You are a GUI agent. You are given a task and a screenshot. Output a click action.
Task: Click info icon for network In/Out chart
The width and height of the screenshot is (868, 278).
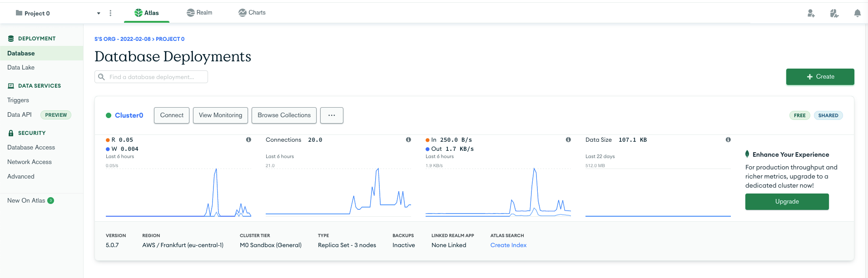coord(568,140)
